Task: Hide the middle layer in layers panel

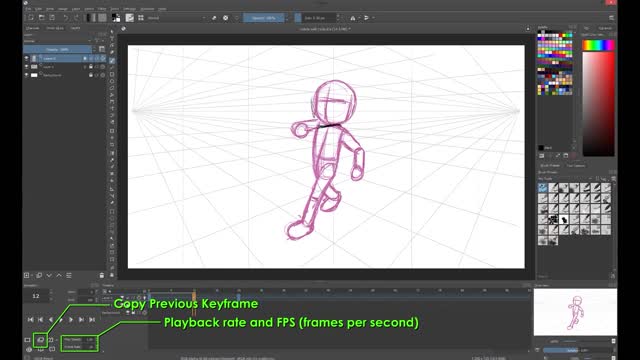Action: pos(27,67)
